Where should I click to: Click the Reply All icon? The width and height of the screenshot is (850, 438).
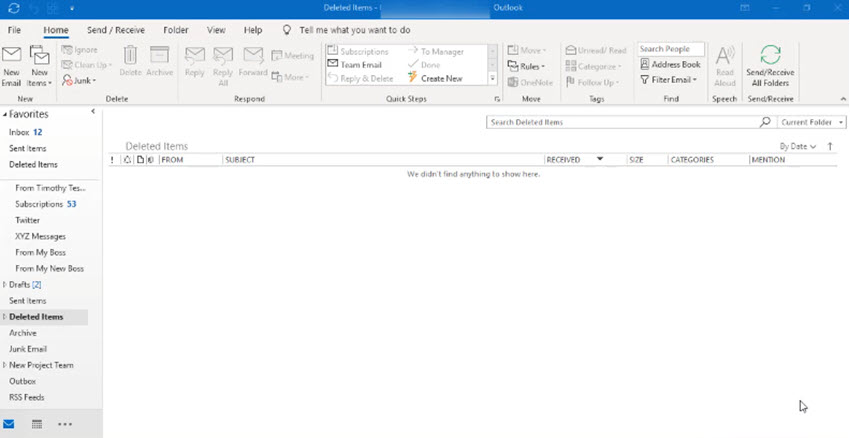tap(223, 66)
